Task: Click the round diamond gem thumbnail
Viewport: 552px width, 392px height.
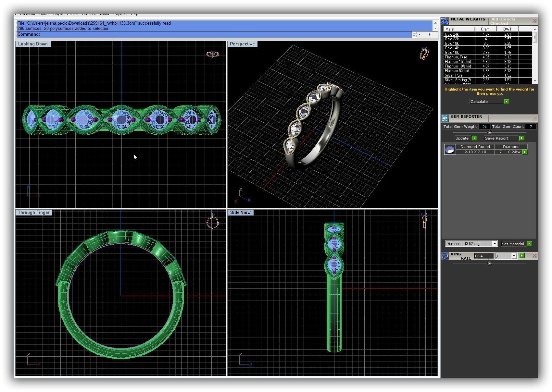Action: click(450, 150)
